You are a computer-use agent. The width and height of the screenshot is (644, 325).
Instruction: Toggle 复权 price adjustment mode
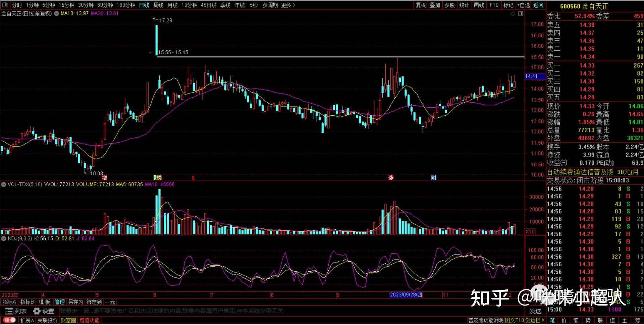click(x=421, y=5)
